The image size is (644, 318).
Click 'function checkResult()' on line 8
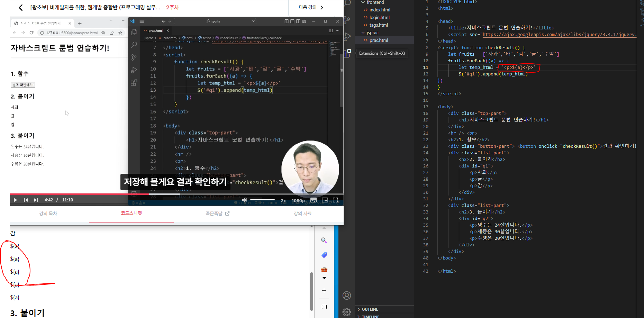pyautogui.click(x=493, y=48)
